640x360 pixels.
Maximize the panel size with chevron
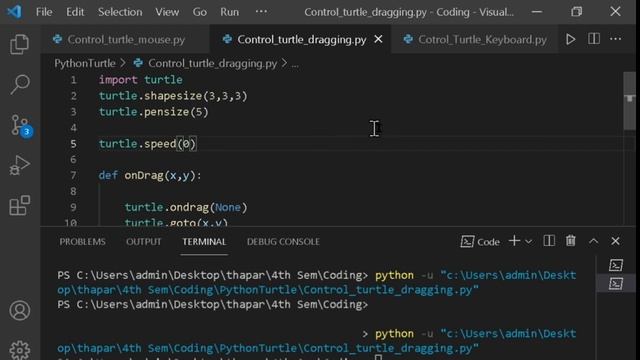(x=593, y=241)
